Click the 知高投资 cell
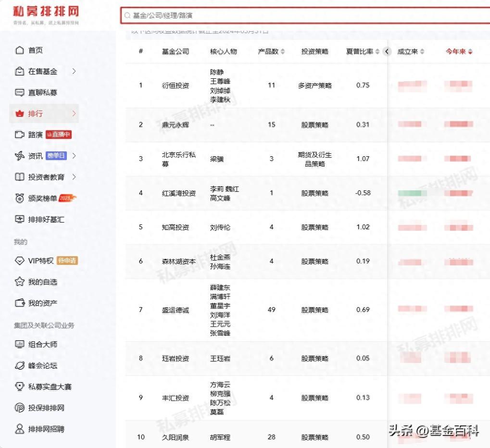The height and width of the screenshot is (448, 490). (176, 227)
